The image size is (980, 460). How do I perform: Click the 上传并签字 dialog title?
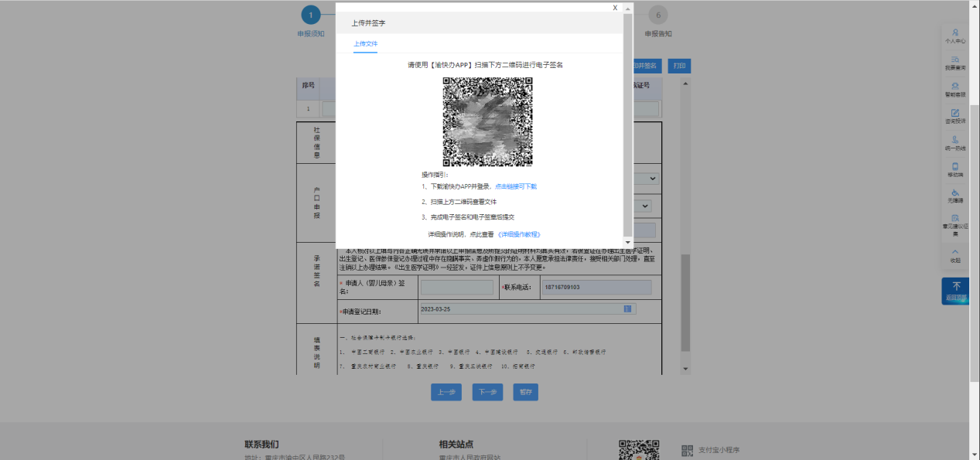pyautogui.click(x=368, y=23)
